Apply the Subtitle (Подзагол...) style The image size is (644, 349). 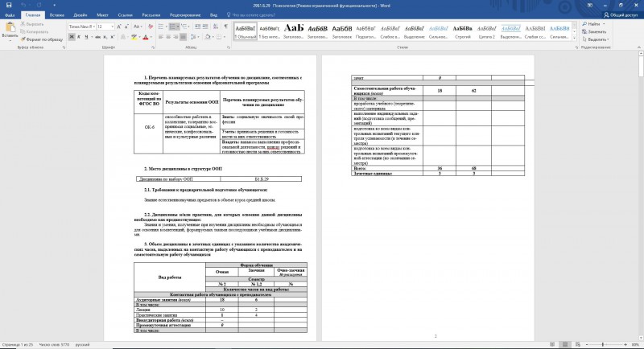(366, 31)
